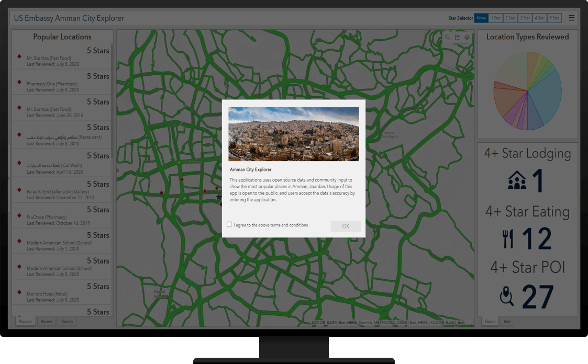
Task: Click the Location Types Reviewed heading
Action: [528, 37]
